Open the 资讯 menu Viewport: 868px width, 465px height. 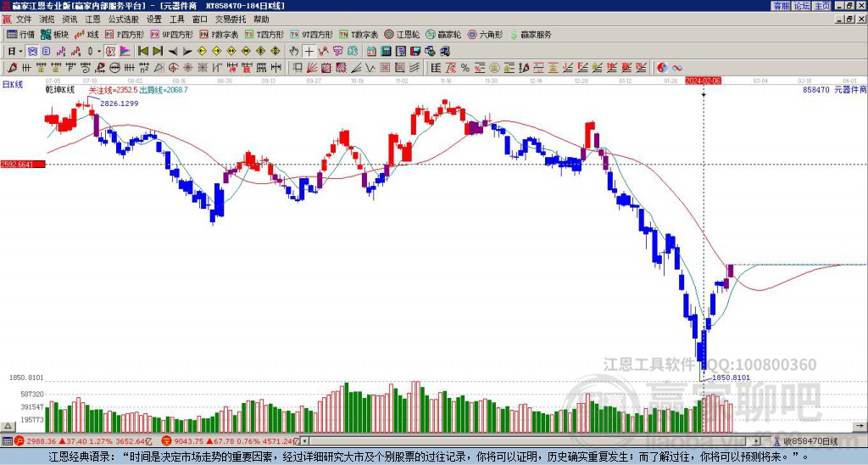pyautogui.click(x=70, y=20)
